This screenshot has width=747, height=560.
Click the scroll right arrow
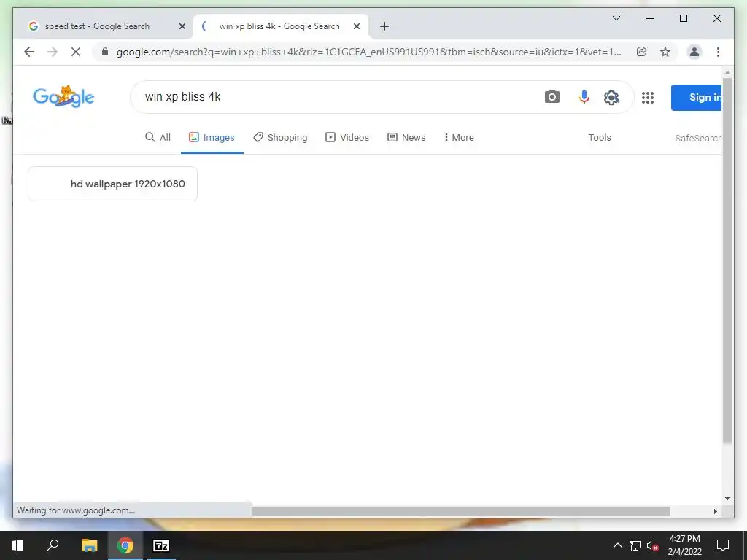[715, 511]
